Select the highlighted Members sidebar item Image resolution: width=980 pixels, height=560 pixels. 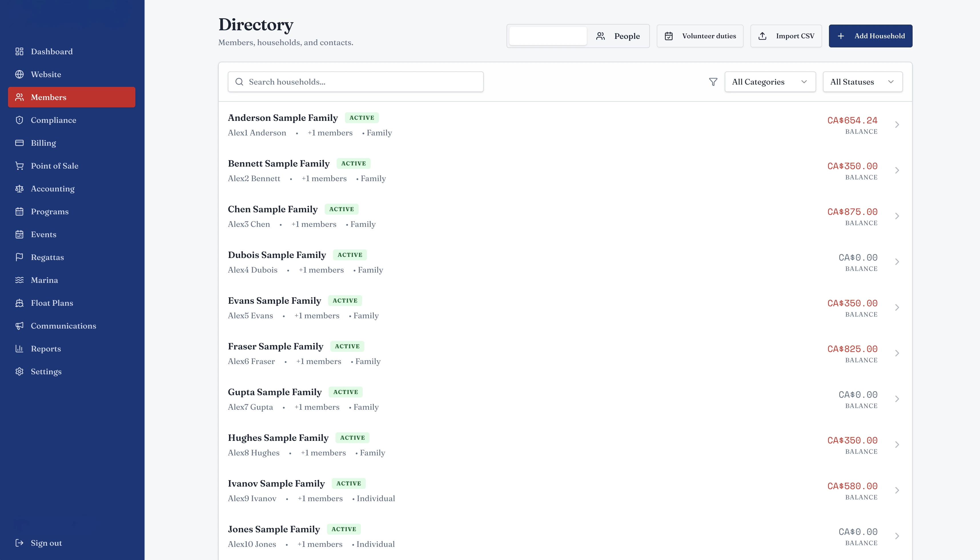(x=71, y=97)
